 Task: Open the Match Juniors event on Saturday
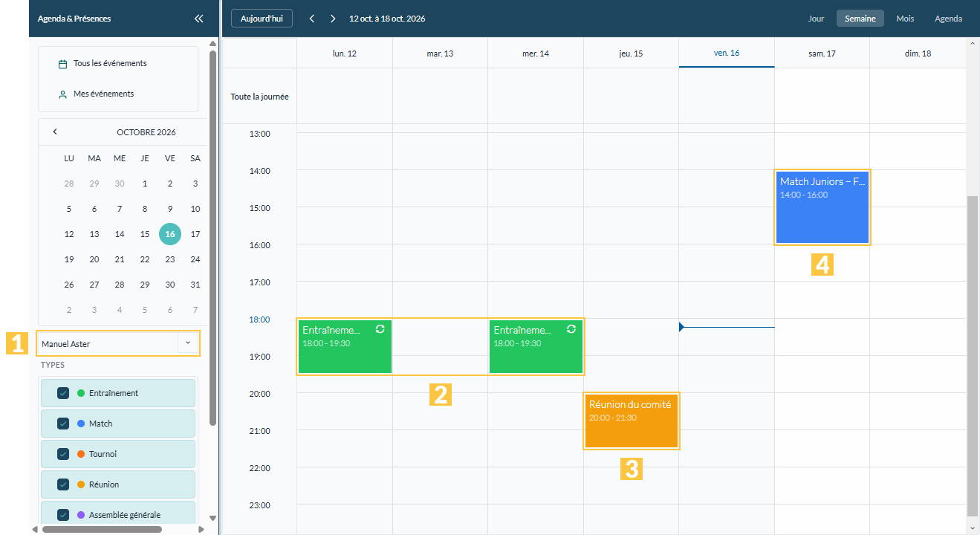click(822, 207)
